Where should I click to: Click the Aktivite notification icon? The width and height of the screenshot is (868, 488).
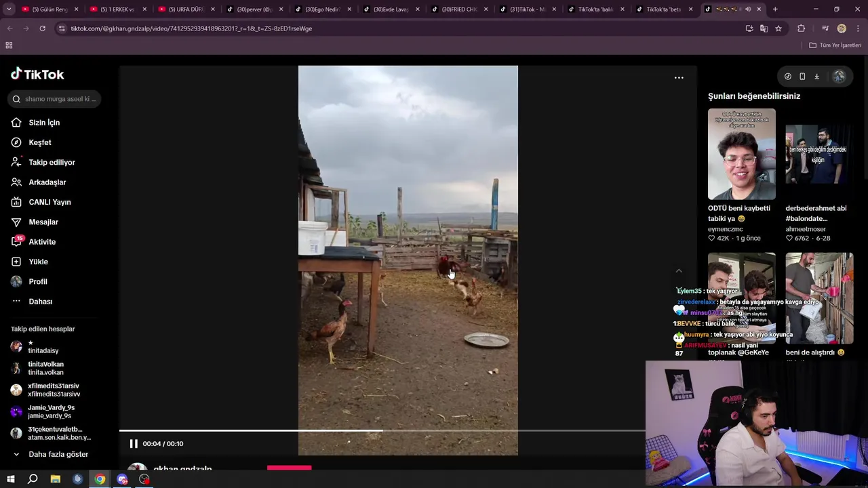[17, 241]
